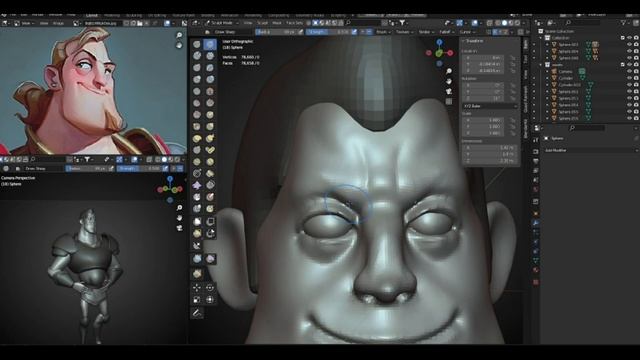Viewport: 640px width, 360px height.
Task: Select the Move transform tool
Action: [197, 288]
